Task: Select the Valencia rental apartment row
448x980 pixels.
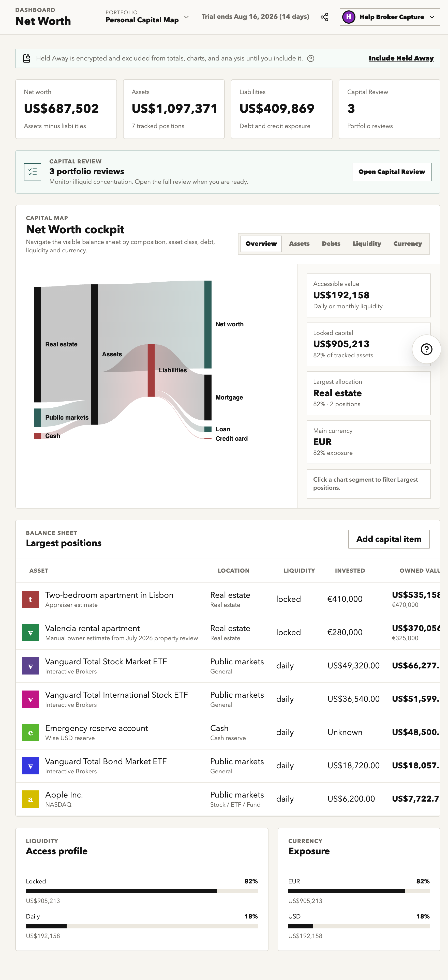Action: click(228, 633)
